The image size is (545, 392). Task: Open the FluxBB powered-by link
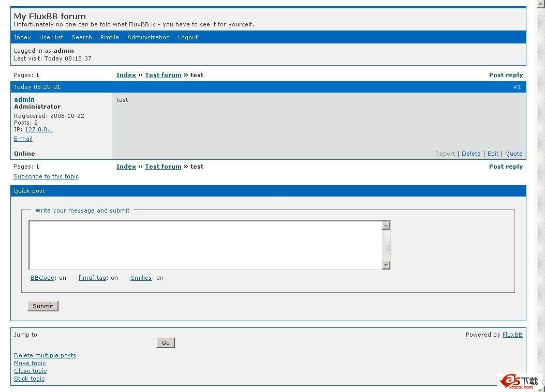pos(512,335)
